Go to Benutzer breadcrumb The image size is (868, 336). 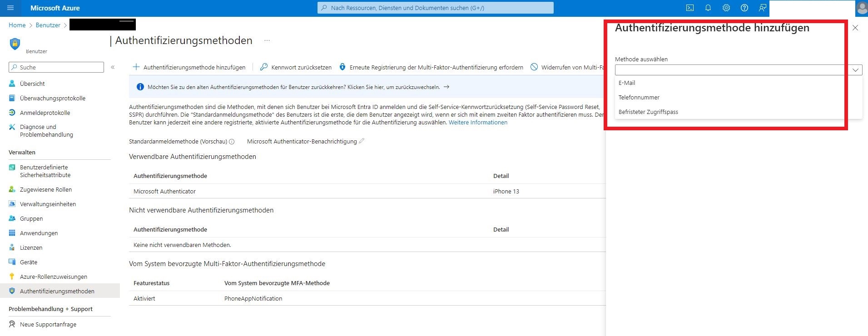(x=48, y=25)
